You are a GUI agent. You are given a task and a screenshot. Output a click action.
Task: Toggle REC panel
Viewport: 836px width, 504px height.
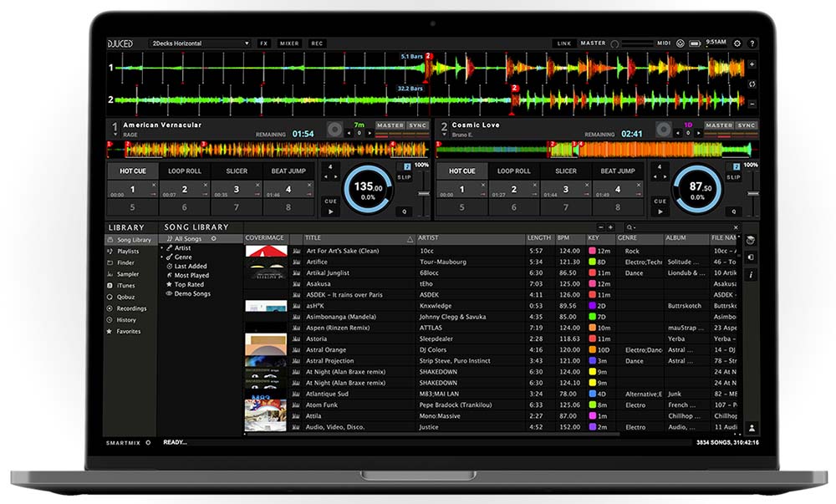[x=317, y=43]
